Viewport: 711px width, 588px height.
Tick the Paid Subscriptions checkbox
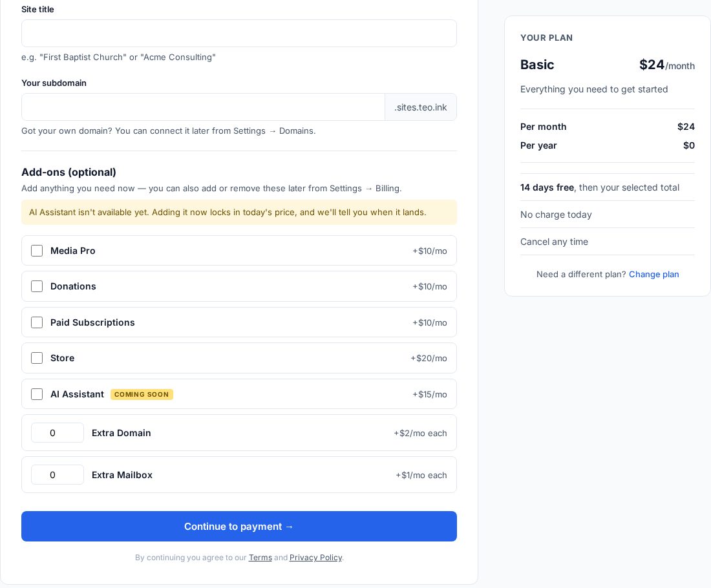(37, 322)
